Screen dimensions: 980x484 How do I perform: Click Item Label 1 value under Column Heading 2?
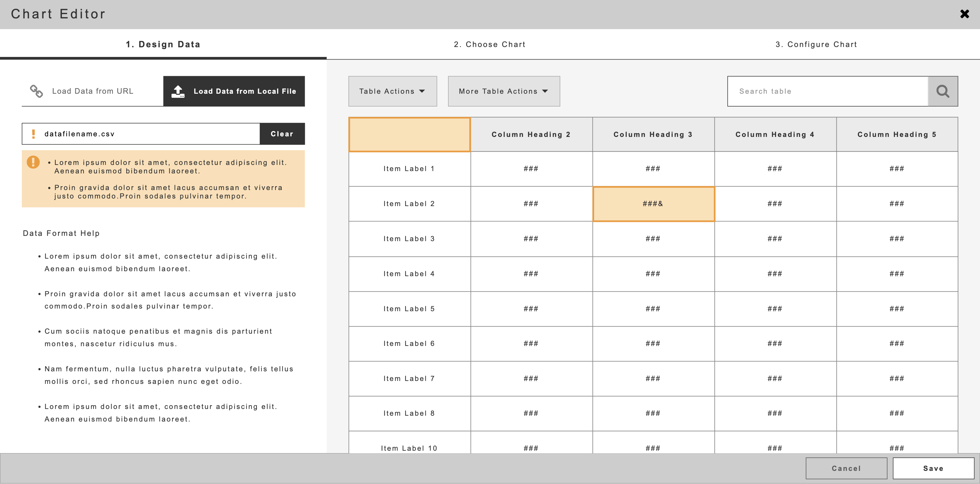(531, 169)
